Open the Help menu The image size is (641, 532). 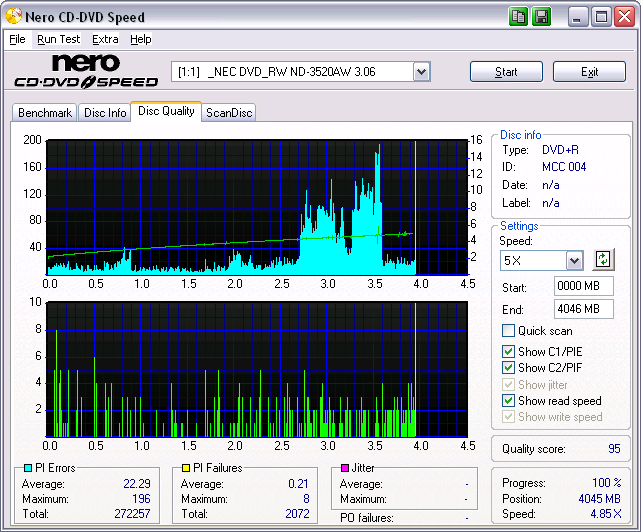tap(141, 39)
